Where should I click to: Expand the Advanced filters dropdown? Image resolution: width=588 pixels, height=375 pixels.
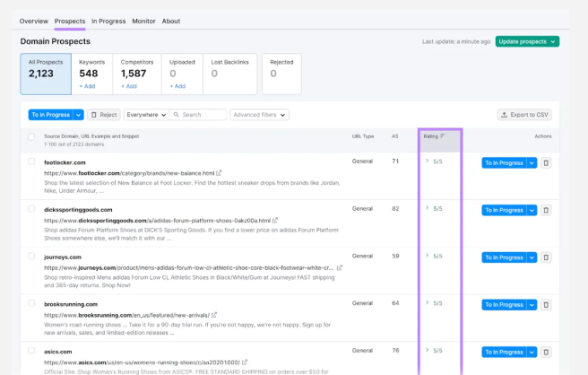260,115
